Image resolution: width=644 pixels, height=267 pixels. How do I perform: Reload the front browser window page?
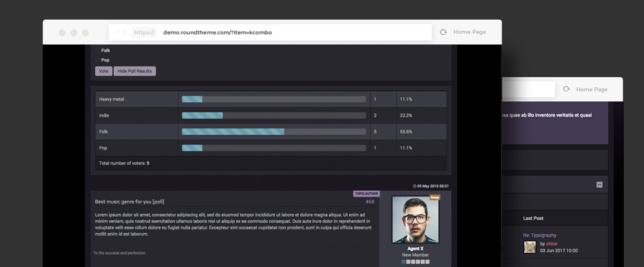[x=443, y=32]
